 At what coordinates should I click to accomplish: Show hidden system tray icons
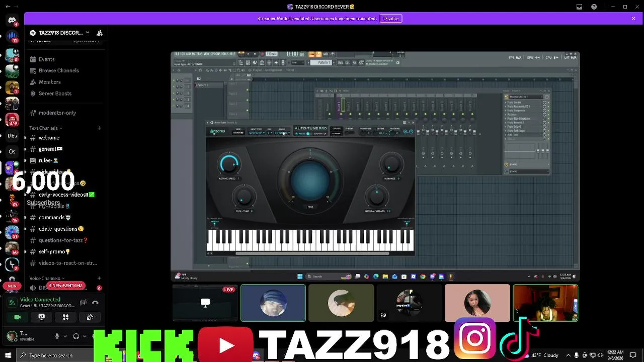click(x=569, y=355)
